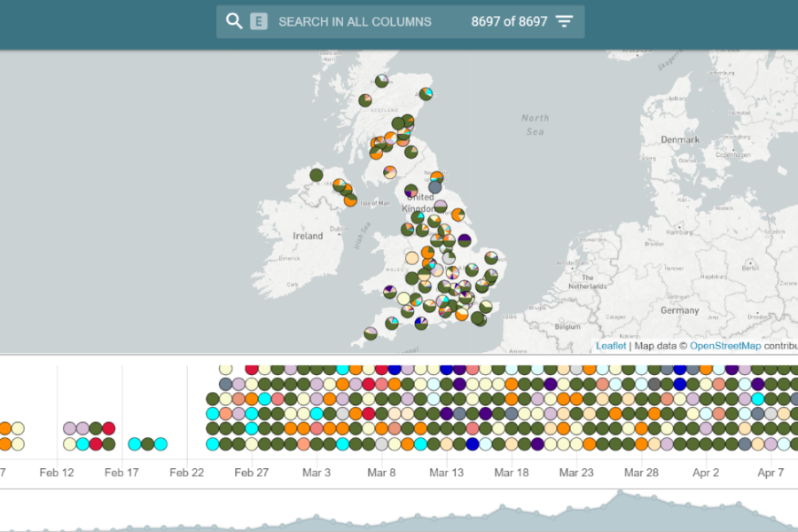
Task: Select the pie marker on Scotland's northeast coast
Action: (x=426, y=92)
